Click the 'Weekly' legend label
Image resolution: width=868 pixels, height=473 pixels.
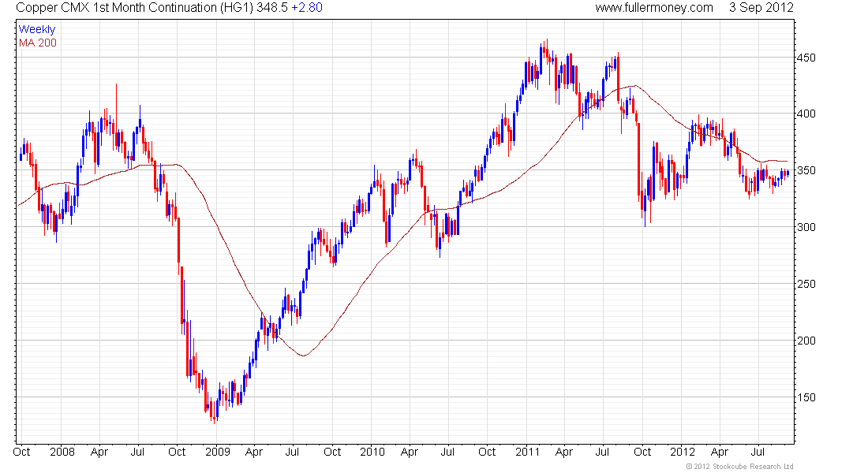(37, 30)
